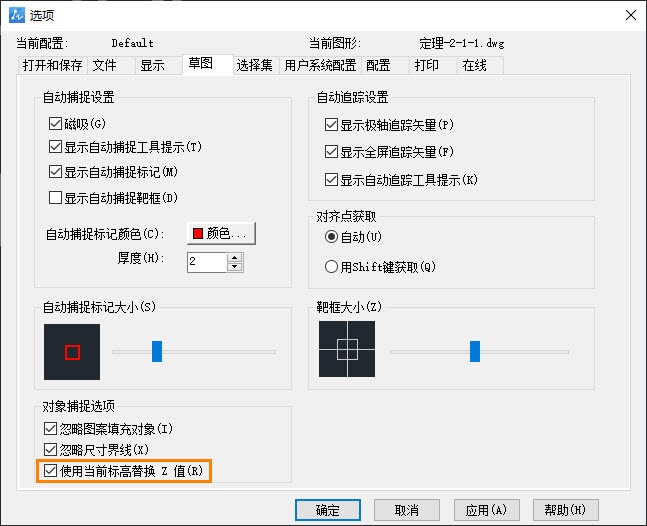Click the app icon in the title bar

pyautogui.click(x=17, y=15)
